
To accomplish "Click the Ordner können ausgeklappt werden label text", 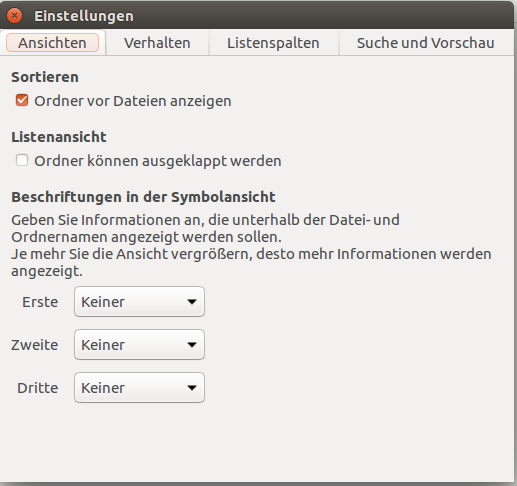I will tap(158, 161).
